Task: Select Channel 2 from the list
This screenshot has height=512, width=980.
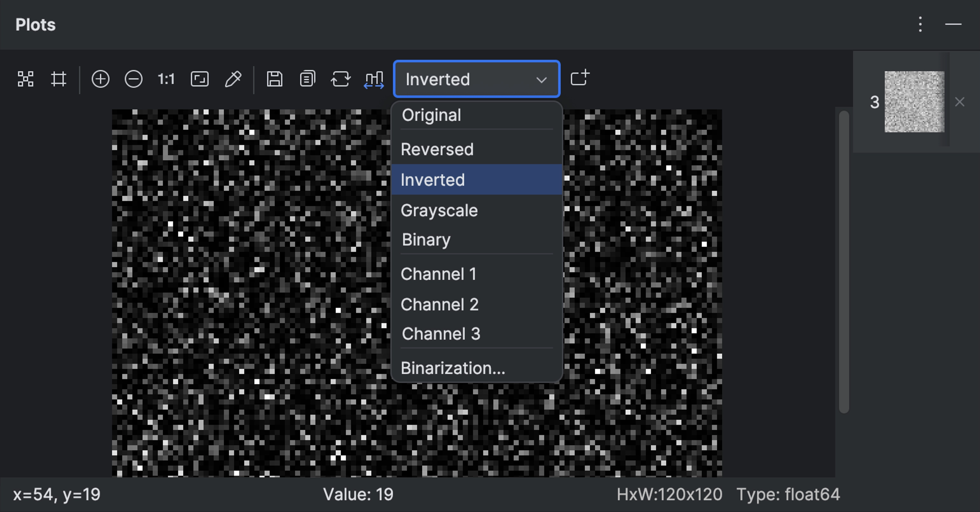Action: coord(439,304)
